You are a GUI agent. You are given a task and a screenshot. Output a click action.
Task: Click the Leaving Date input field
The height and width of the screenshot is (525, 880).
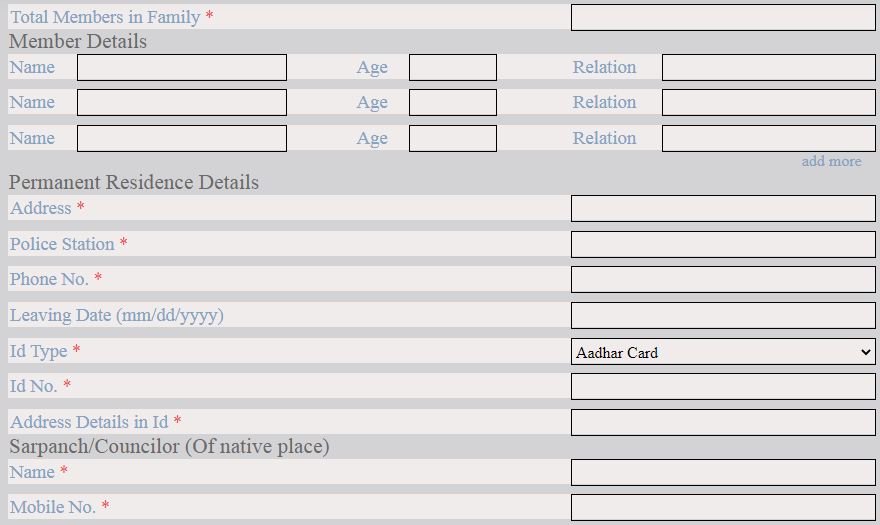point(722,315)
